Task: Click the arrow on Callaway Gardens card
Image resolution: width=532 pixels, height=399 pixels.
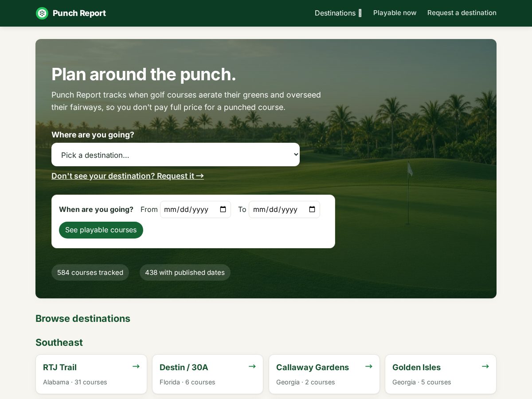Action: point(369,366)
